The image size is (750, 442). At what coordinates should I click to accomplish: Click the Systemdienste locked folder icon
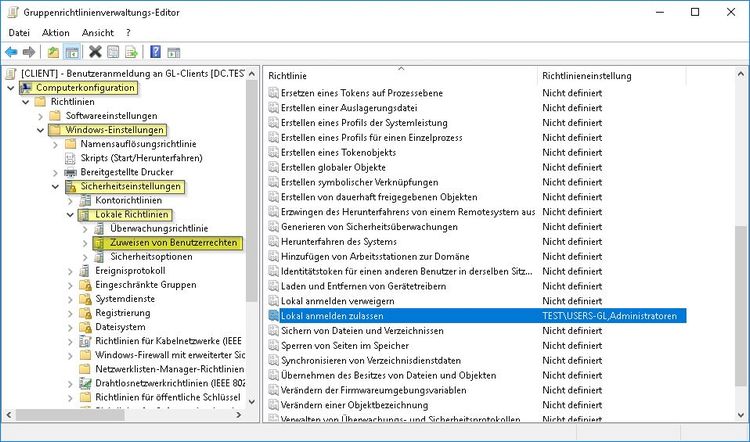pos(85,299)
